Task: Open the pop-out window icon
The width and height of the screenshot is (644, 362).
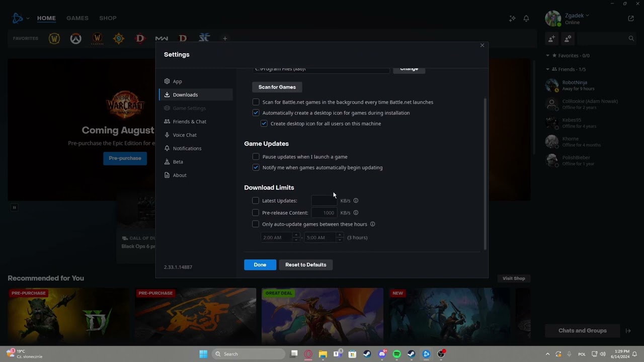Action: [x=631, y=18]
